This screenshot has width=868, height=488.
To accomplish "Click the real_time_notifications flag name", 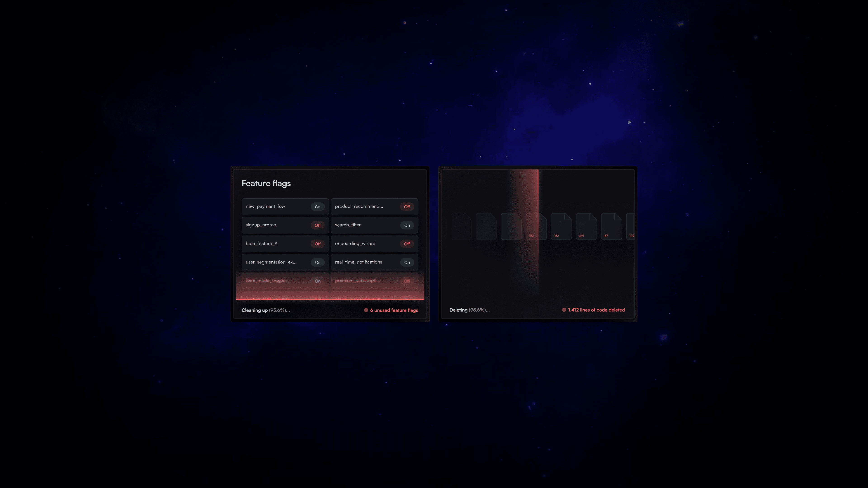I will pos(359,262).
